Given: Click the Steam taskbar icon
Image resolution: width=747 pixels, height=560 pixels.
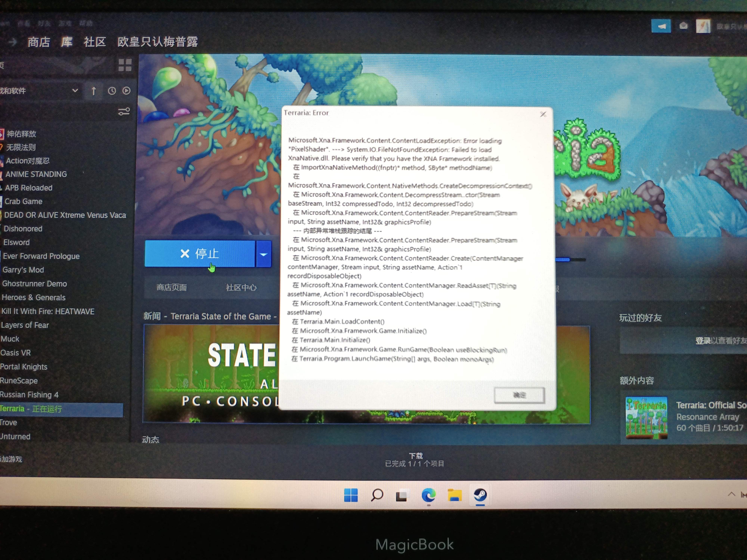Looking at the screenshot, I should 480,496.
